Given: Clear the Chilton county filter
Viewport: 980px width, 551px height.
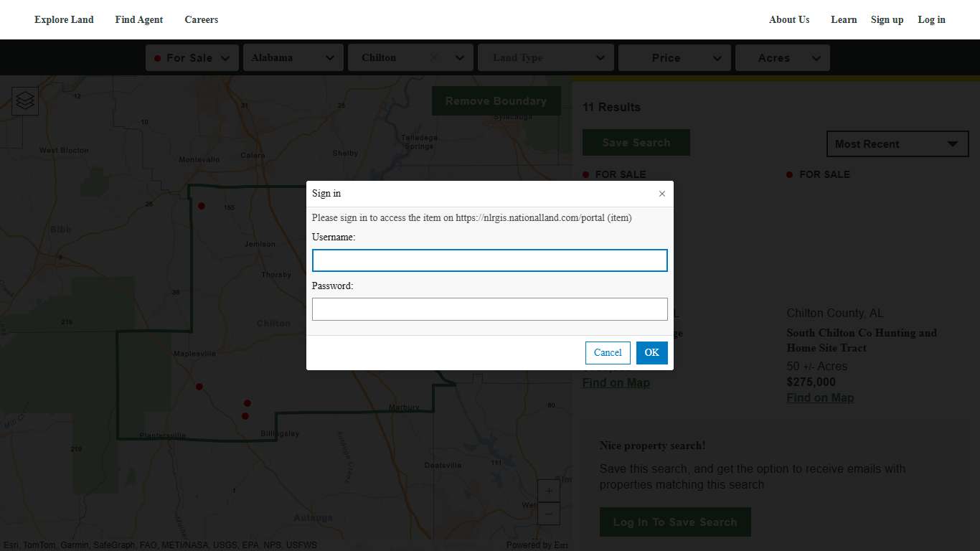Looking at the screenshot, I should 434,58.
